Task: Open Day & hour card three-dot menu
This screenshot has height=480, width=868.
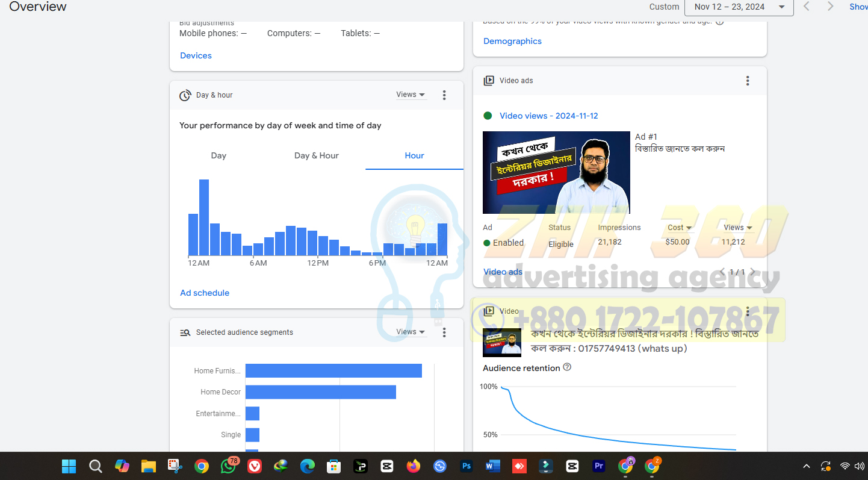Action: pyautogui.click(x=444, y=95)
